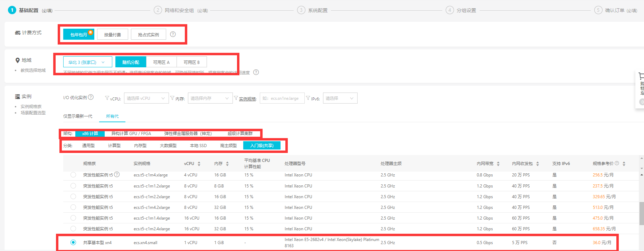The width and height of the screenshot is (644, 251).
Task: Open the 请选择内存 dropdown
Action: 210,98
